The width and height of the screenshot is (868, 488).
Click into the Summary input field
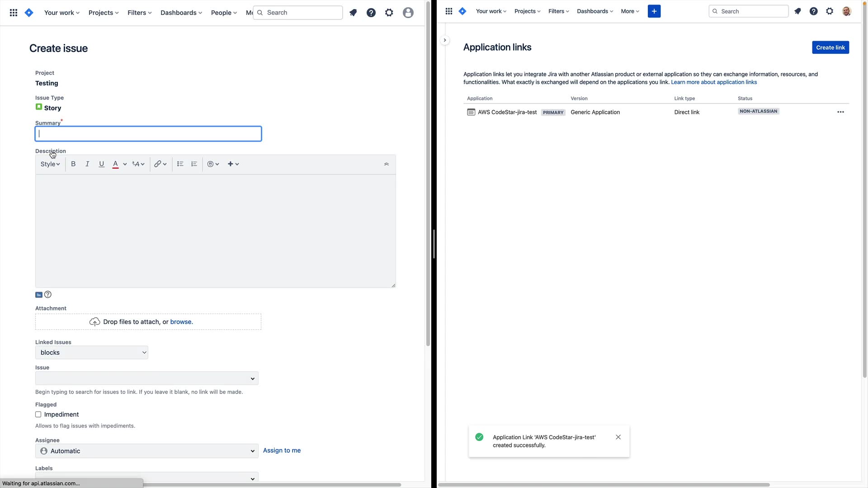[x=148, y=134]
